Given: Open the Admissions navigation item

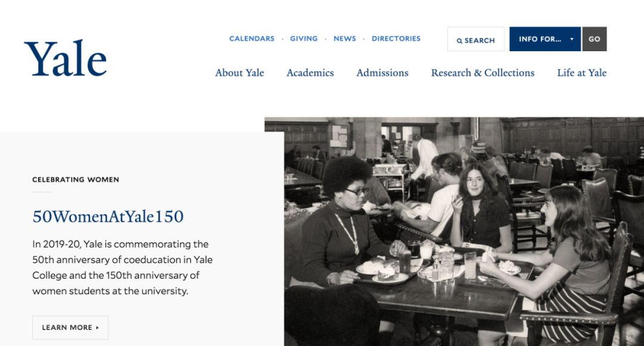Looking at the screenshot, I should [x=382, y=73].
